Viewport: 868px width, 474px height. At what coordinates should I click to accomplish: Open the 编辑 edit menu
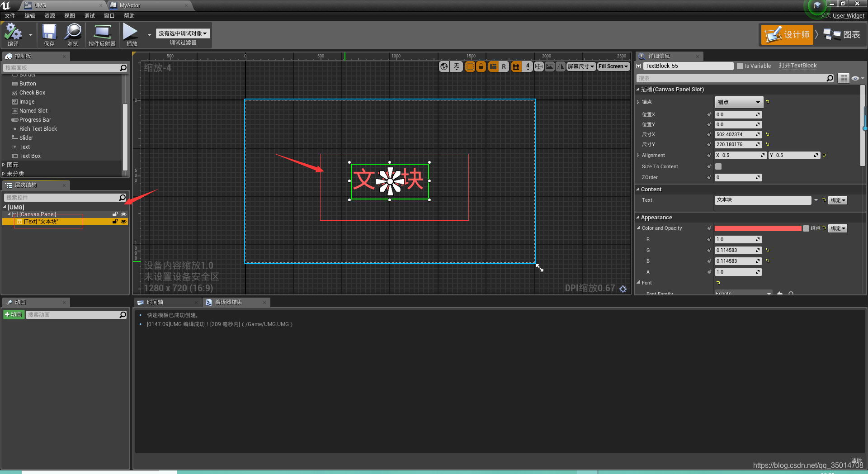click(30, 16)
